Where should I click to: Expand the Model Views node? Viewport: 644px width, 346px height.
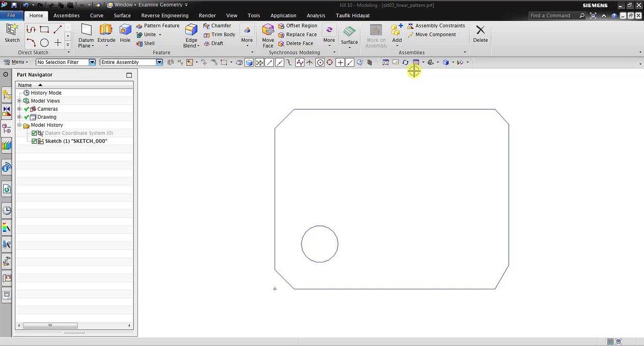tap(19, 101)
